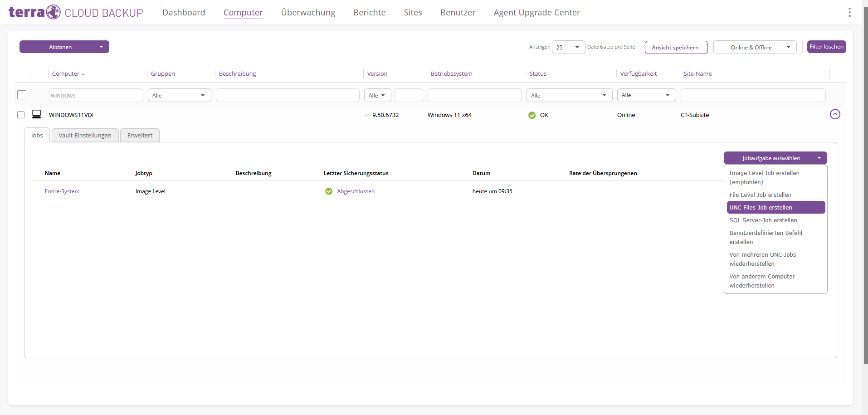Click the WINDOWS11VDI computer name
The height and width of the screenshot is (415, 868).
[71, 115]
